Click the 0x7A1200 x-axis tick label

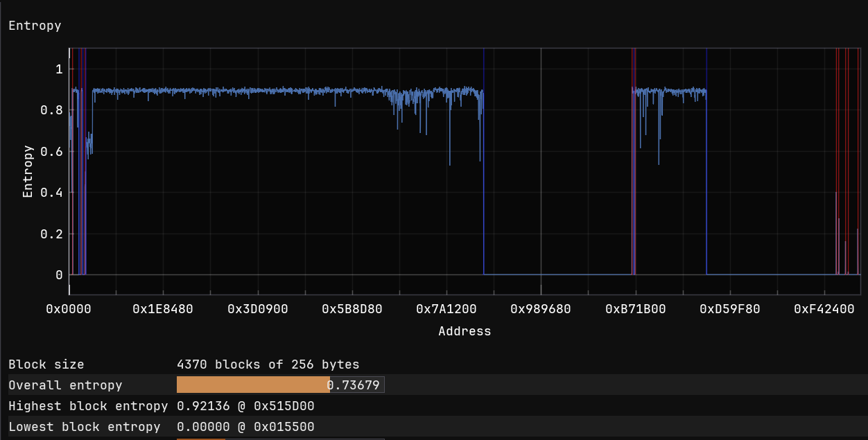[446, 309]
